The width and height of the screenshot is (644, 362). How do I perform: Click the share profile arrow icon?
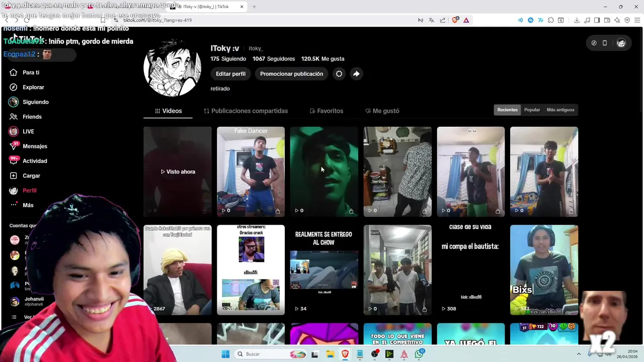[356, 74]
